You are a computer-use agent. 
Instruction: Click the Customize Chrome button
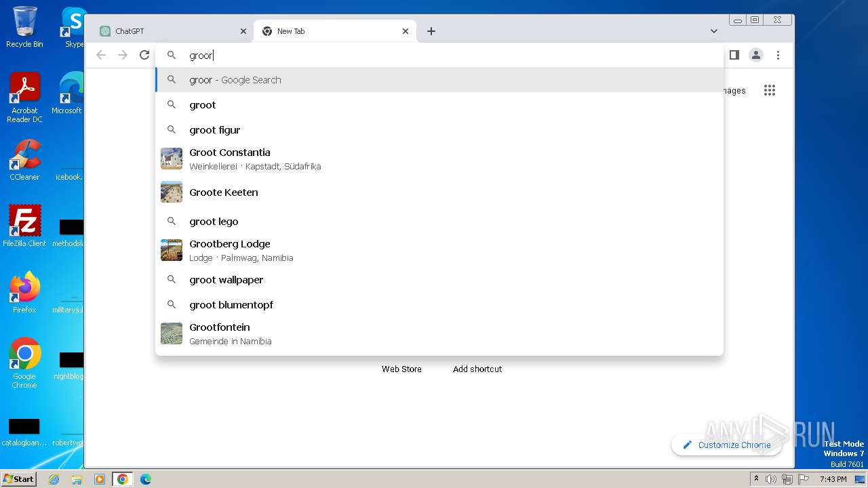click(726, 445)
